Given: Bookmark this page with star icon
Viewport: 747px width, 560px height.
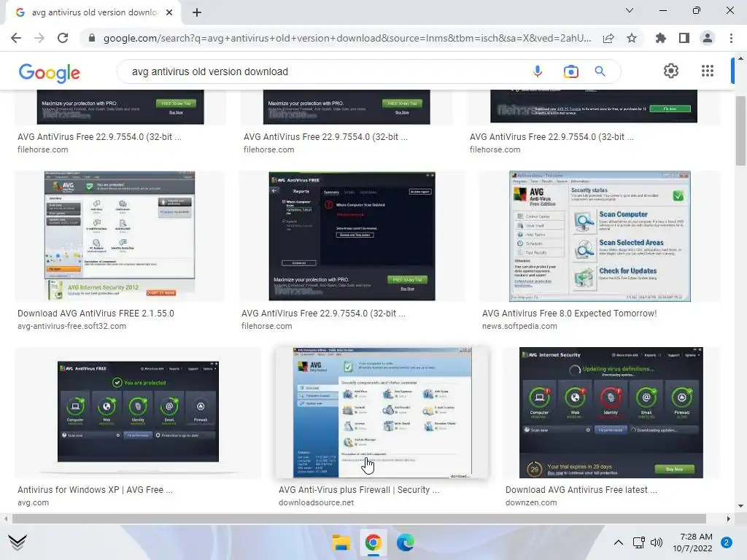Looking at the screenshot, I should pyautogui.click(x=632, y=38).
